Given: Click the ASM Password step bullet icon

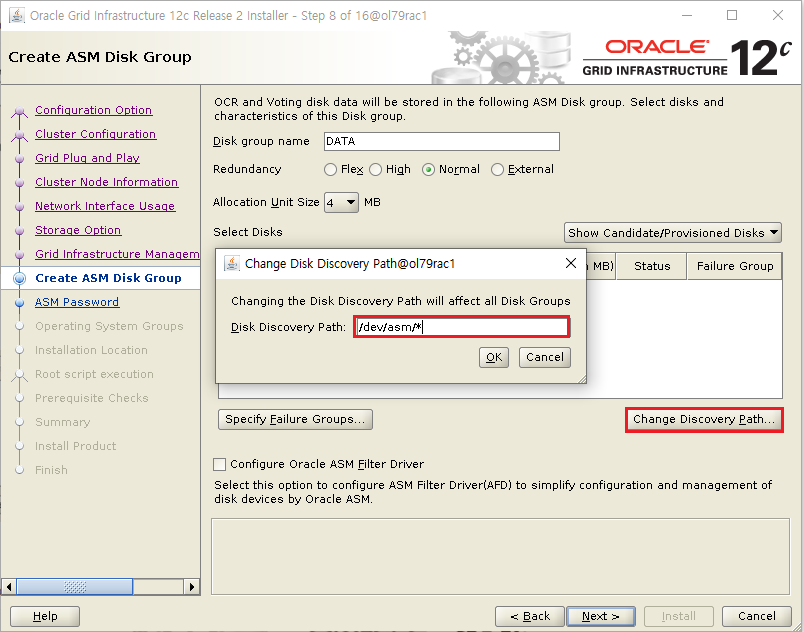Looking at the screenshot, I should coord(19,302).
